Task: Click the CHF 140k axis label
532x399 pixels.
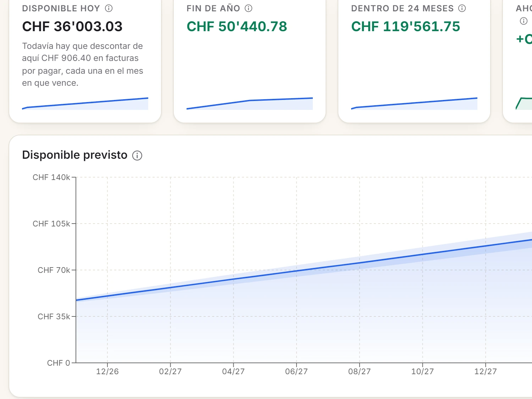Action: tap(51, 177)
